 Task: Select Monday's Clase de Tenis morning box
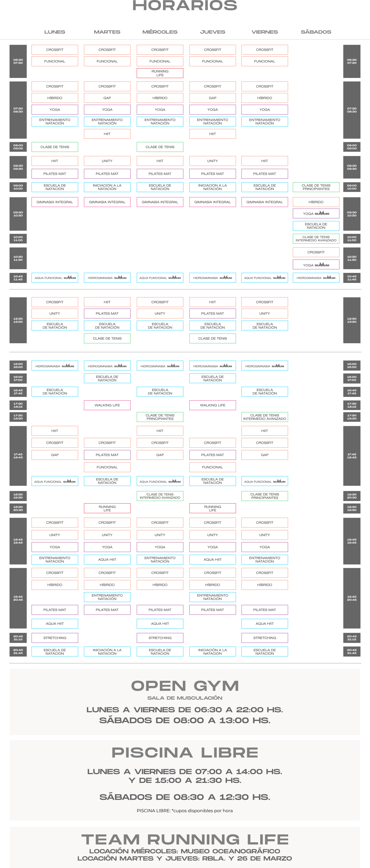point(54,147)
